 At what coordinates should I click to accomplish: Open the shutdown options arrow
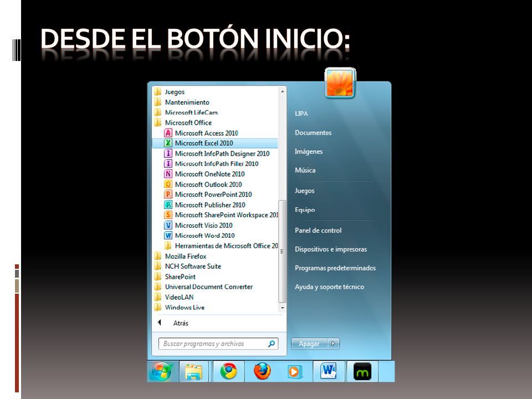(333, 344)
